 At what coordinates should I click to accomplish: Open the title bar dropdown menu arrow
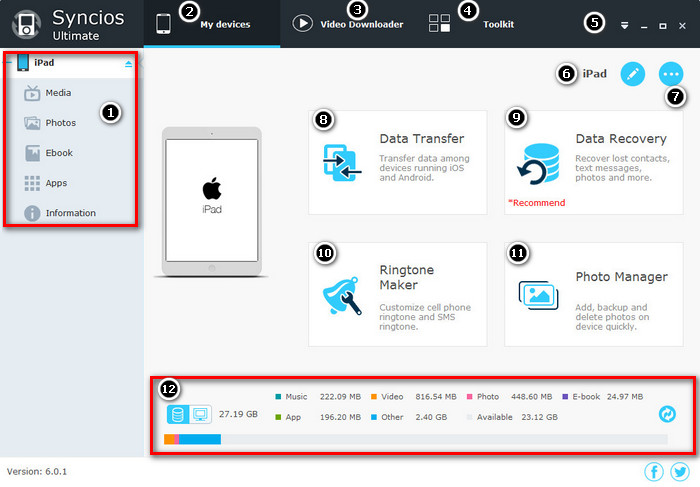[x=625, y=26]
